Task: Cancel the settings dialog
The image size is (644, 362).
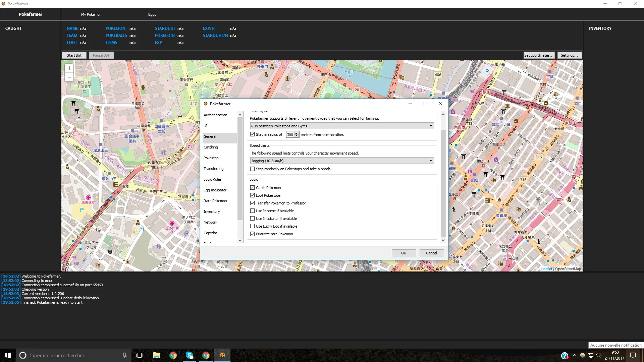Action: coord(432,253)
